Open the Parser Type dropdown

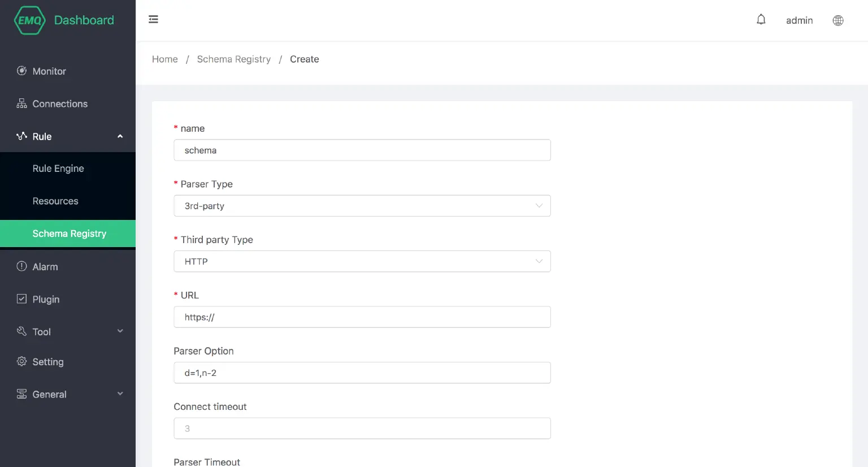(362, 206)
